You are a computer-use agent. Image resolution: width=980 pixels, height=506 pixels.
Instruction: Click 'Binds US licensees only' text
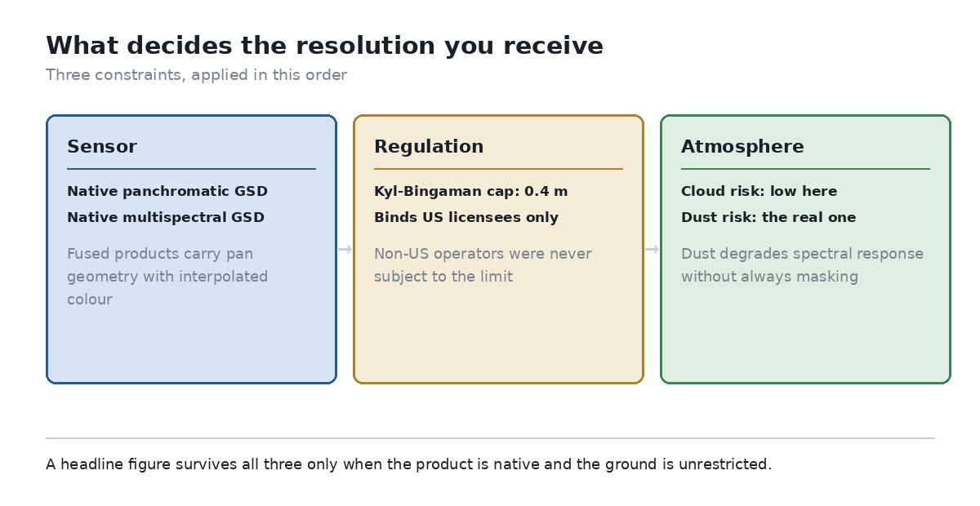point(466,218)
